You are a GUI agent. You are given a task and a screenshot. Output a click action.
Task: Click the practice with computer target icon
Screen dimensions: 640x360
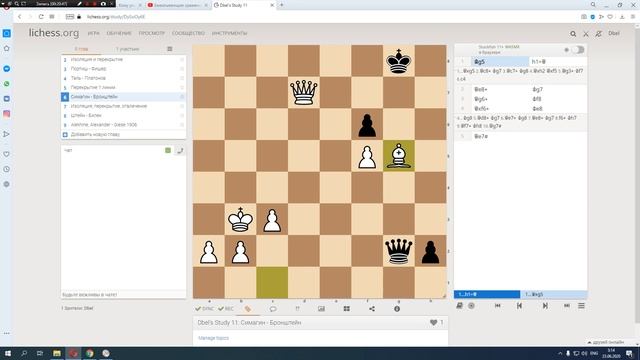click(471, 305)
